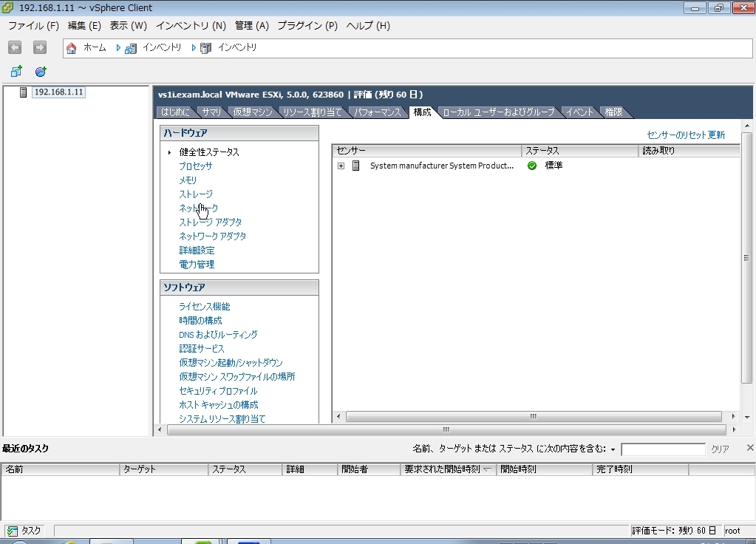The image size is (756, 544).
Task: Open ライセンス機能 software link
Action: click(205, 306)
